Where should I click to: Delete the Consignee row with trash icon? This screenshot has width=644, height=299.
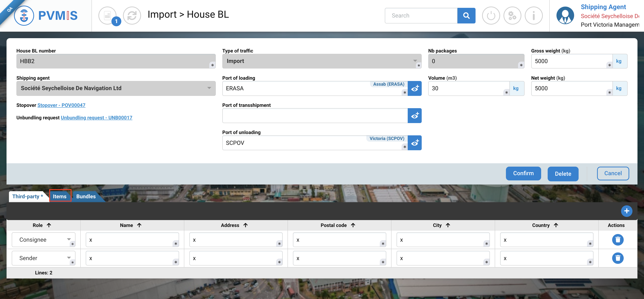pos(618,240)
